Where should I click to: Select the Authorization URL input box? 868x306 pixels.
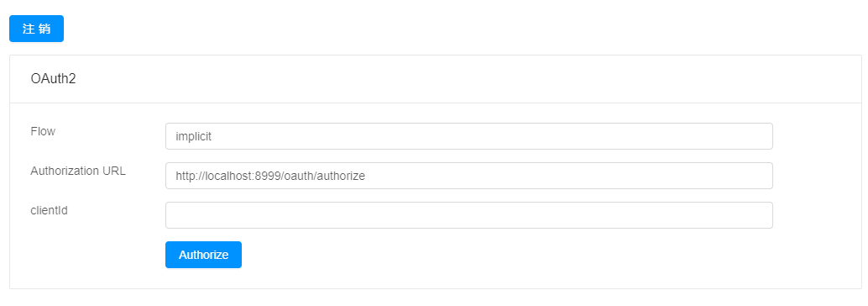tap(469, 176)
